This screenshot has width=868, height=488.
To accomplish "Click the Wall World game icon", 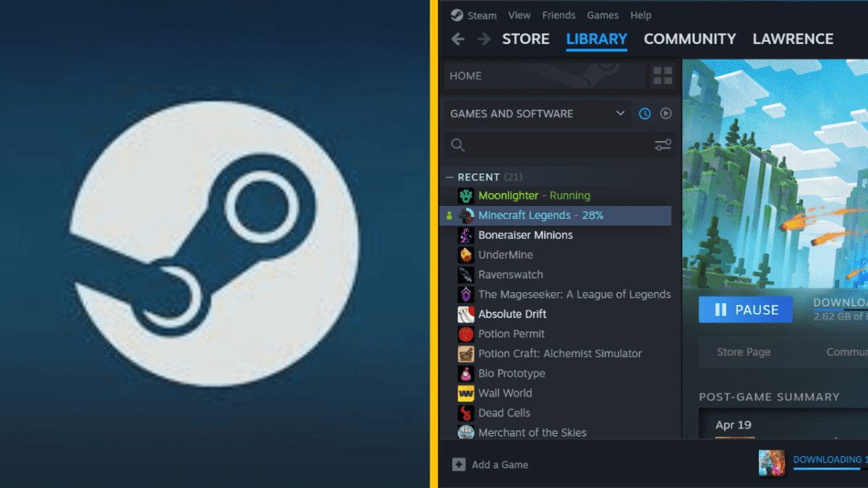I will pos(466,393).
